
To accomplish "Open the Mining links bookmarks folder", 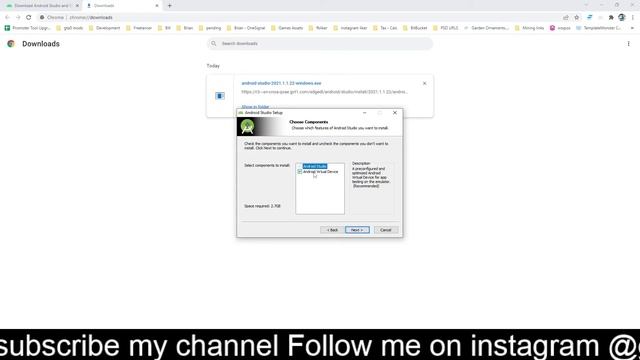I will [529, 28].
